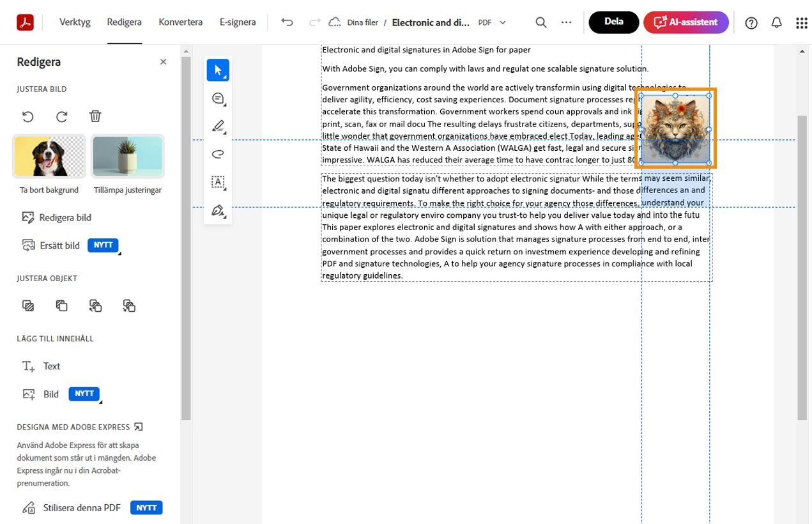Select the text box tool
The image size is (812, 524).
coord(218,182)
